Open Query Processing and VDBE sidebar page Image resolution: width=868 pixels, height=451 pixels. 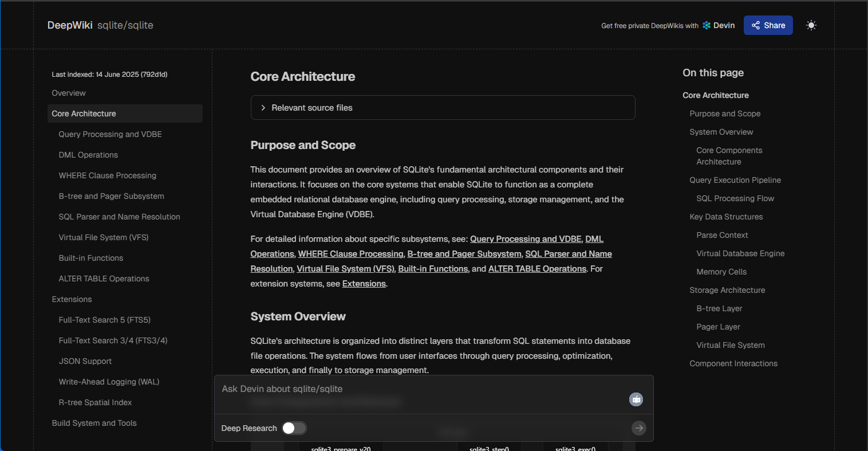tap(110, 134)
